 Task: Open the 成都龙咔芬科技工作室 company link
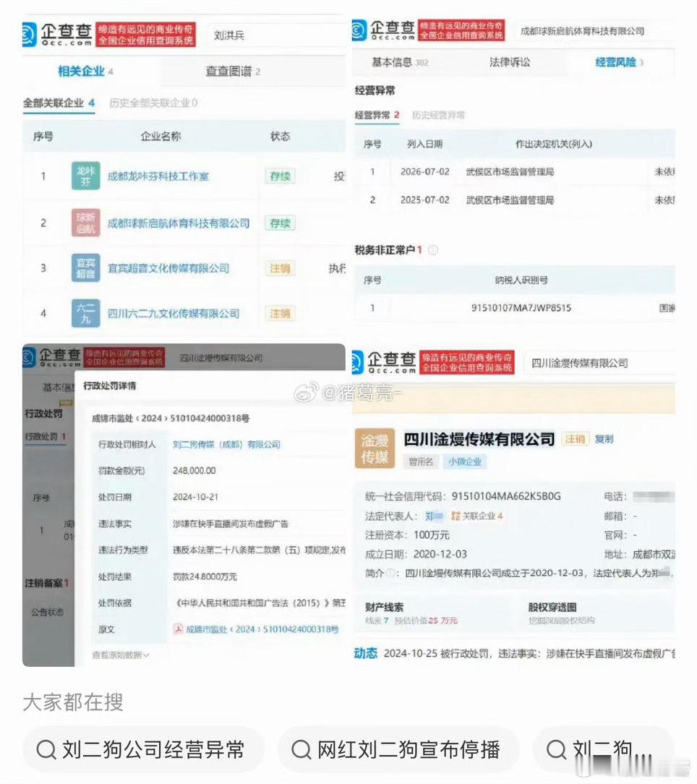(x=158, y=176)
